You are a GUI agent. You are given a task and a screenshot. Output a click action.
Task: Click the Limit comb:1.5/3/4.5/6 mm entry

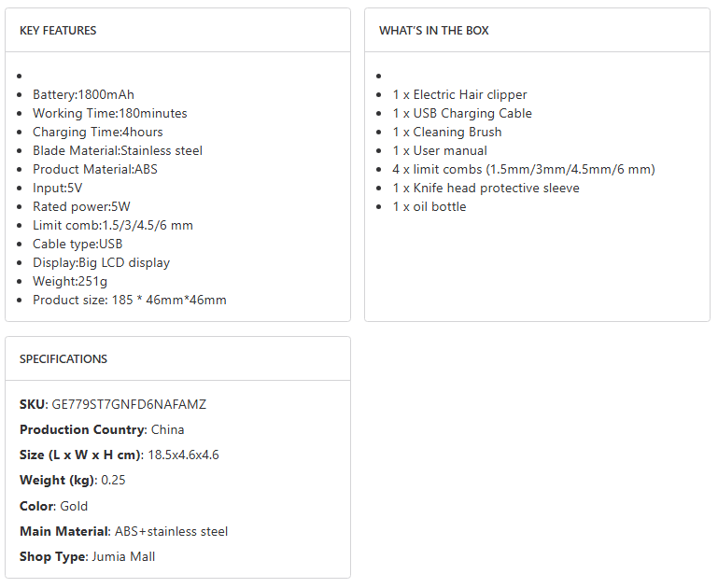[113, 225]
